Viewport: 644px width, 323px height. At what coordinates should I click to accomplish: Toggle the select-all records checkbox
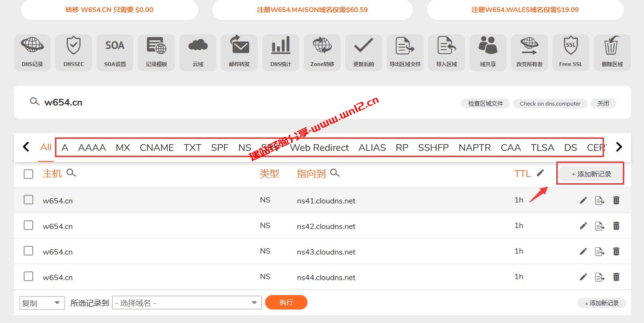coord(28,174)
